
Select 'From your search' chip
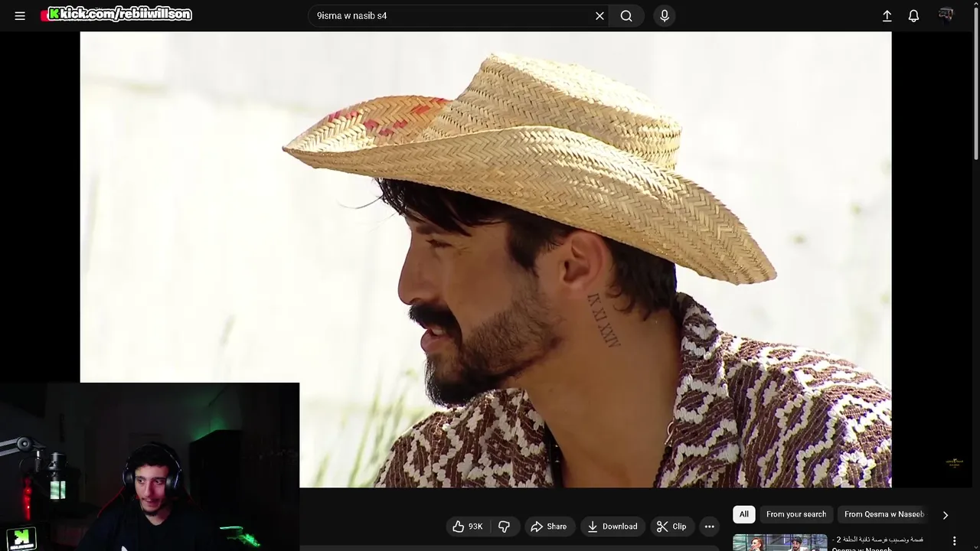point(796,514)
